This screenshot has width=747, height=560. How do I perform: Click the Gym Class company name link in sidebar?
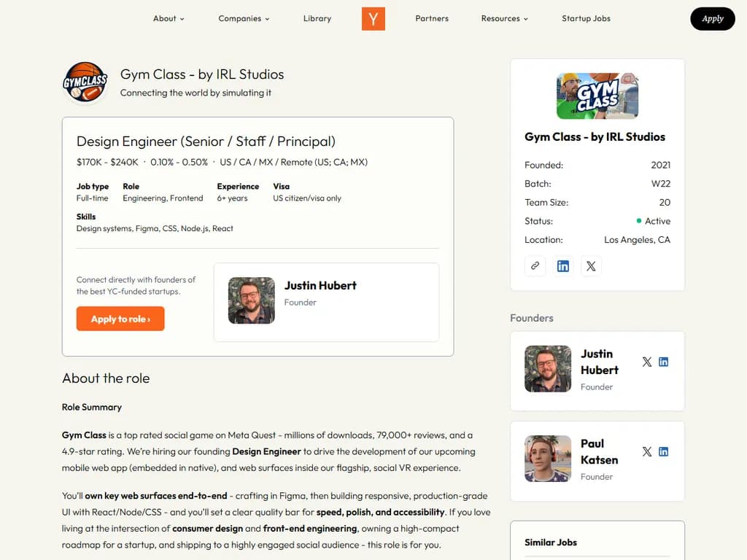pyautogui.click(x=595, y=136)
